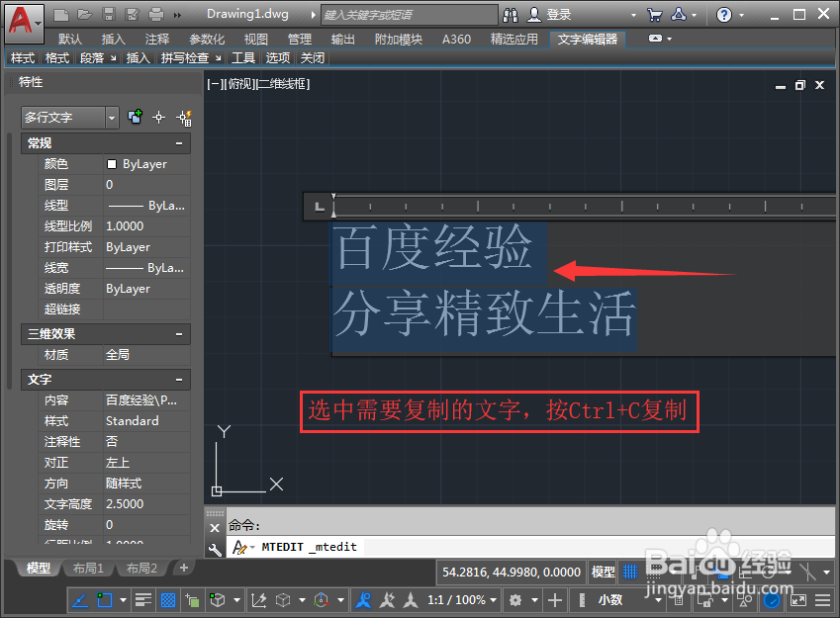Image resolution: width=840 pixels, height=618 pixels.
Task: Click the search binoculars icon near the title bar
Action: pos(511,14)
